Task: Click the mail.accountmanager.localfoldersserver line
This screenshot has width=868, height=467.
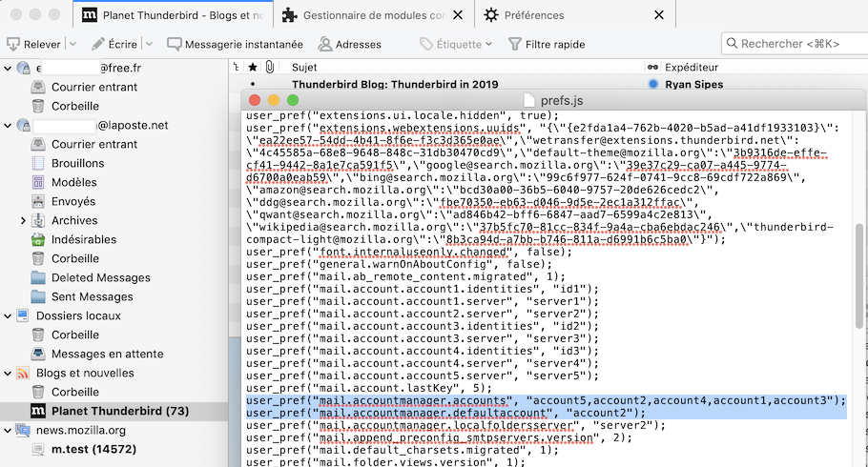Action: click(456, 425)
